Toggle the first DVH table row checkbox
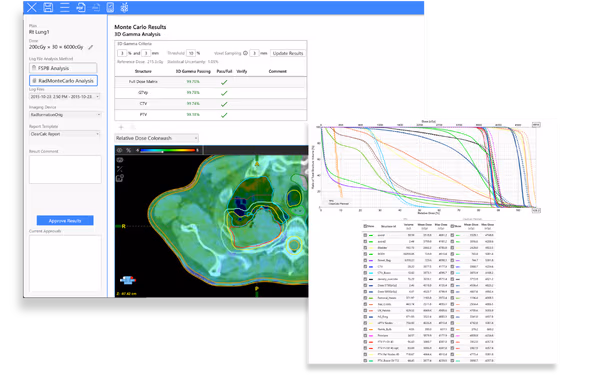600x376 pixels. click(x=365, y=235)
